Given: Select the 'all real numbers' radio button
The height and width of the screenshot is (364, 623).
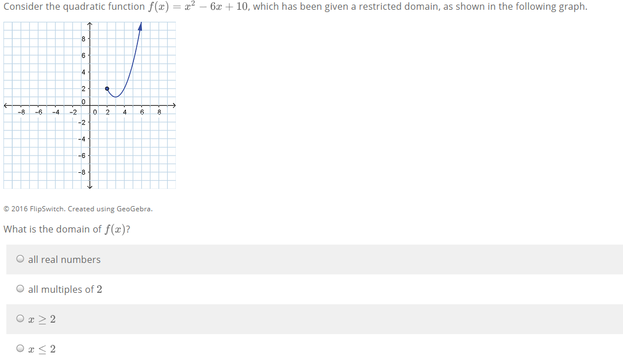Looking at the screenshot, I should [x=20, y=258].
